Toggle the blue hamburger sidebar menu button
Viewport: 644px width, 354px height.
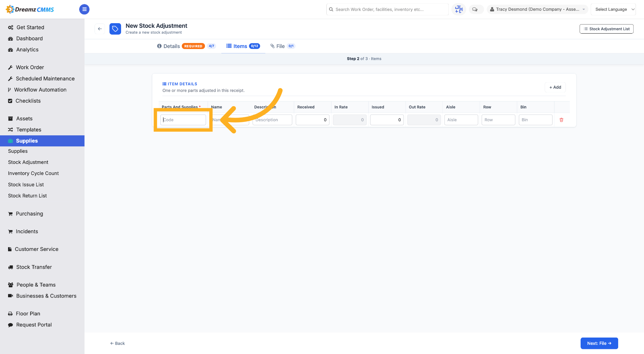pyautogui.click(x=84, y=9)
